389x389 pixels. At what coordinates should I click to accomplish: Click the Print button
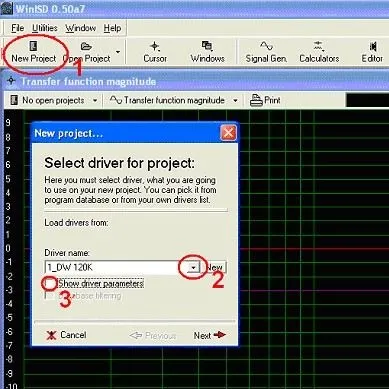(266, 100)
